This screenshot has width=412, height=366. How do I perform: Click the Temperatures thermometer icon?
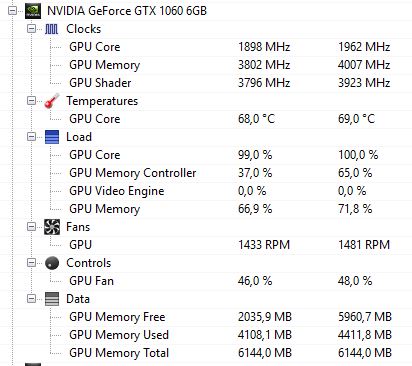tap(52, 101)
